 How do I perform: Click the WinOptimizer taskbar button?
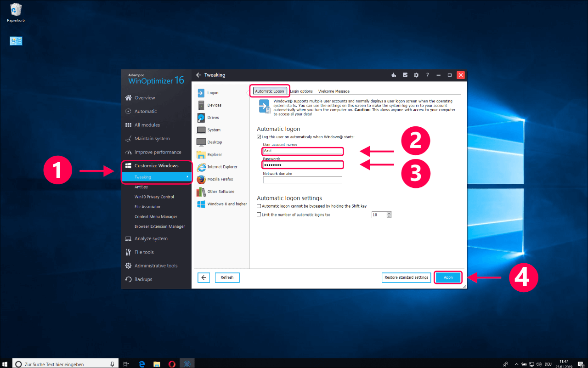[x=187, y=364]
